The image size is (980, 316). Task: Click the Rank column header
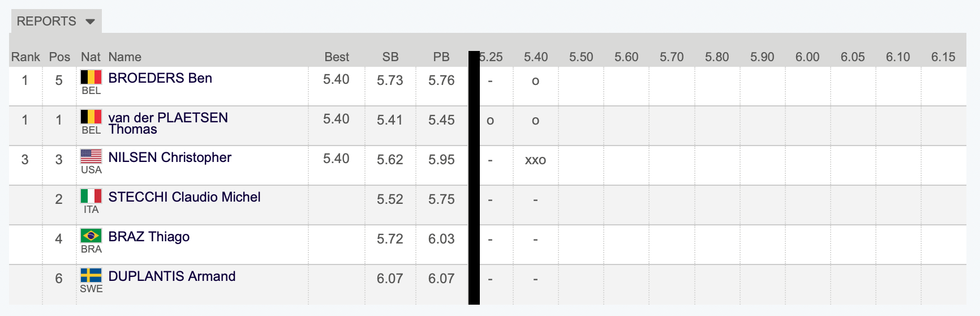(x=25, y=57)
